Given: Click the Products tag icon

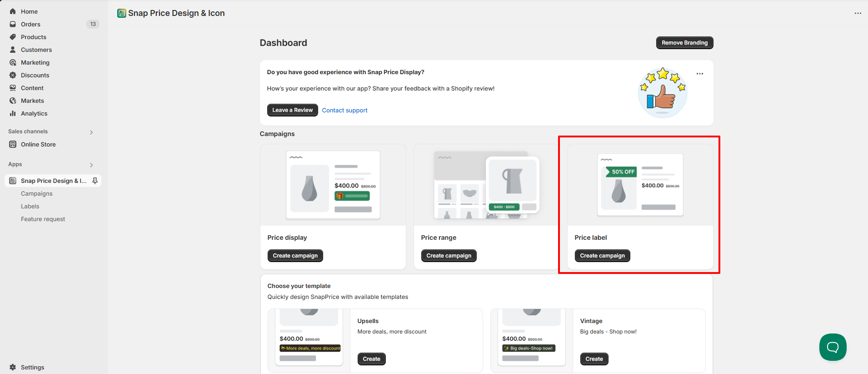Looking at the screenshot, I should 13,37.
